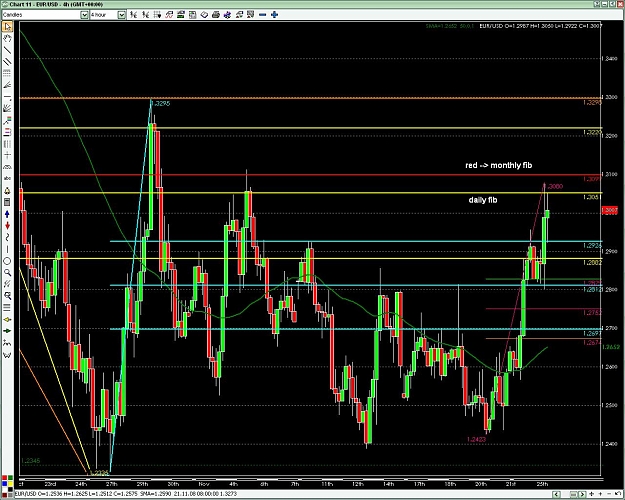625x500 pixels.
Task: Activate the magnifier zoom tool
Action: 7,273
